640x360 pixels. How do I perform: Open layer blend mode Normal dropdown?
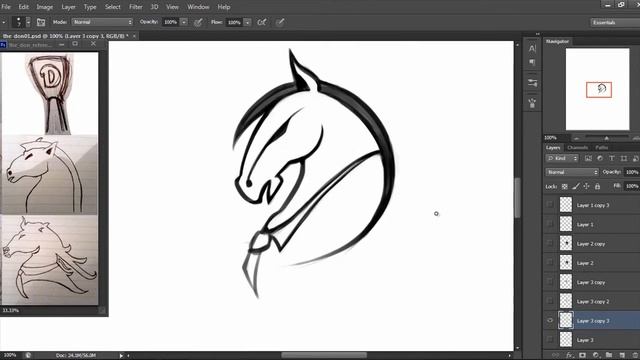click(x=572, y=172)
